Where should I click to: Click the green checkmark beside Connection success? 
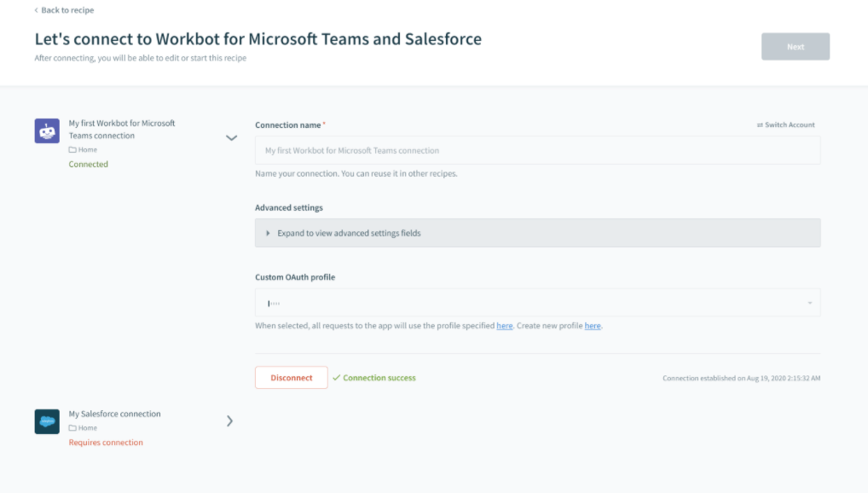[x=337, y=377]
